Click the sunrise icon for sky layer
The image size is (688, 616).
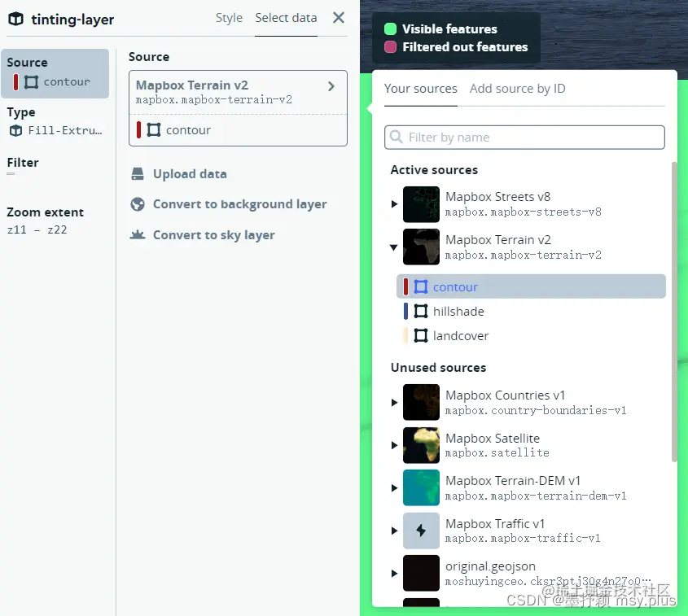(x=138, y=235)
